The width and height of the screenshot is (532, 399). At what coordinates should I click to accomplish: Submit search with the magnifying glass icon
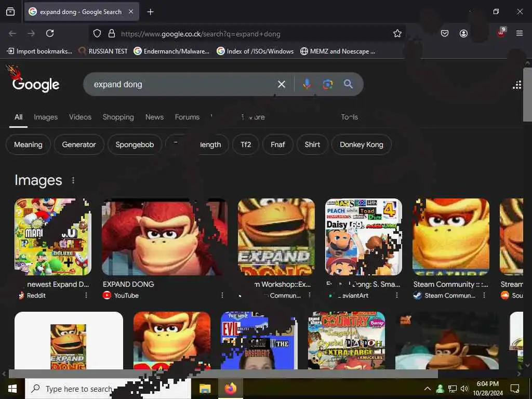(x=348, y=84)
